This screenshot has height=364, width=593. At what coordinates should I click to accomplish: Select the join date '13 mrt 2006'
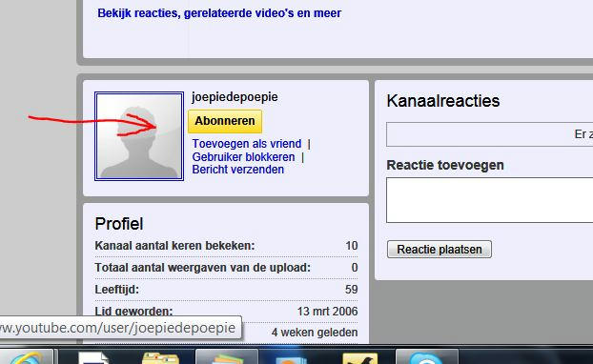327,312
